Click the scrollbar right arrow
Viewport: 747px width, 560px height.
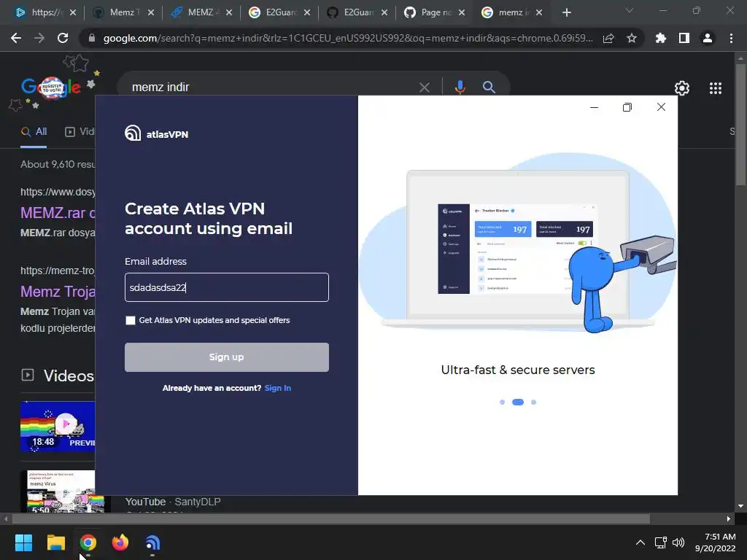click(x=729, y=518)
